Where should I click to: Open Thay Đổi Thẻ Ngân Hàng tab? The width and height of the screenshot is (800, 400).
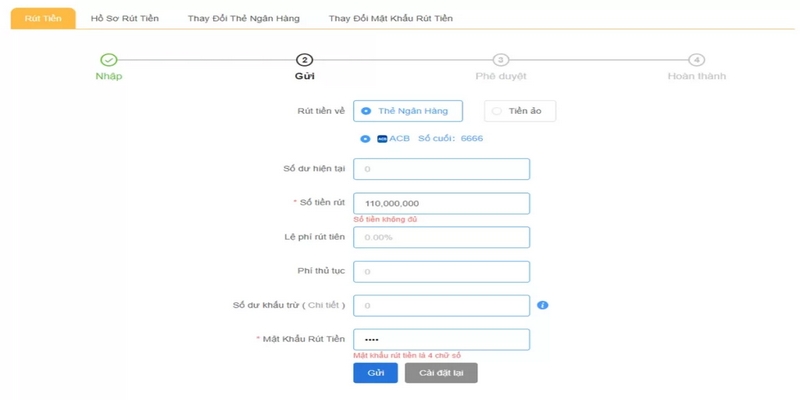coord(243,18)
